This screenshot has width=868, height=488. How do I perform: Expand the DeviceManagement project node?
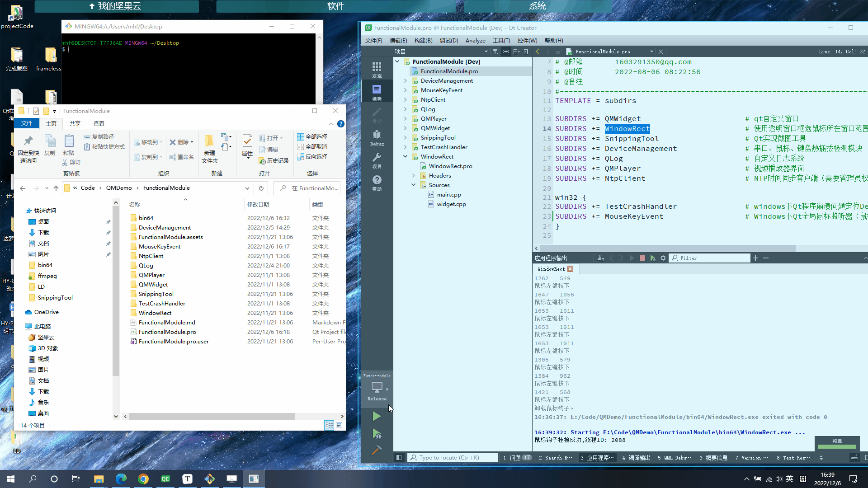click(406, 80)
